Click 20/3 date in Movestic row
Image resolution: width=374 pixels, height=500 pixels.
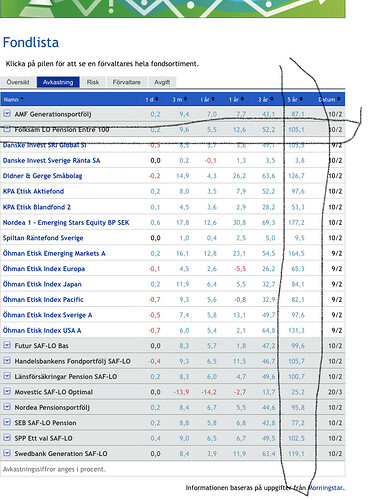pyautogui.click(x=335, y=392)
